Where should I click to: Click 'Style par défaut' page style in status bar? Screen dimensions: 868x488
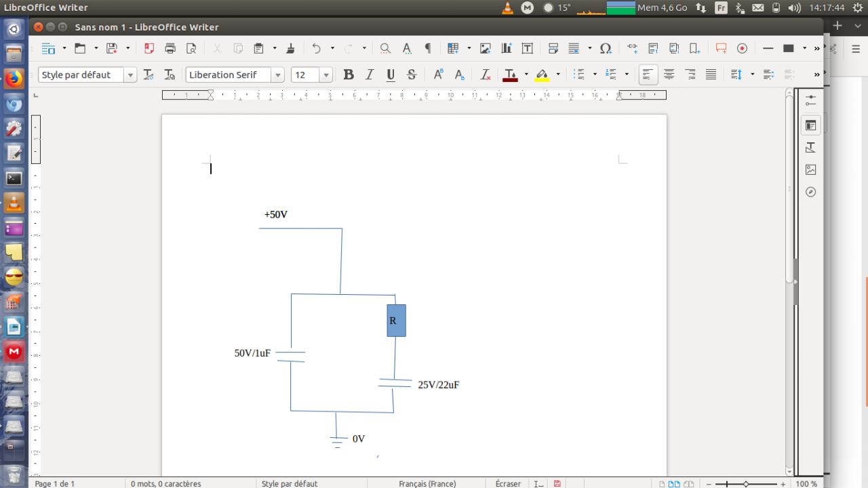click(x=290, y=484)
